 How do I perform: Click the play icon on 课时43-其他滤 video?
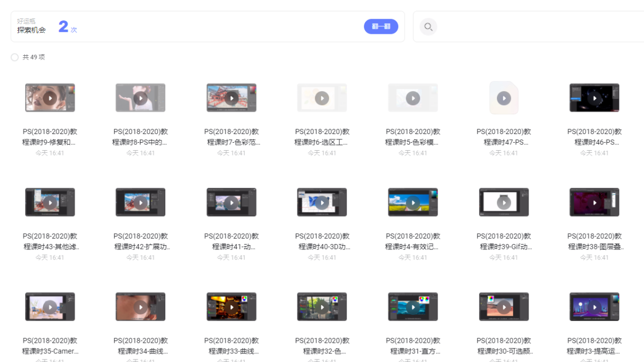[x=50, y=202]
